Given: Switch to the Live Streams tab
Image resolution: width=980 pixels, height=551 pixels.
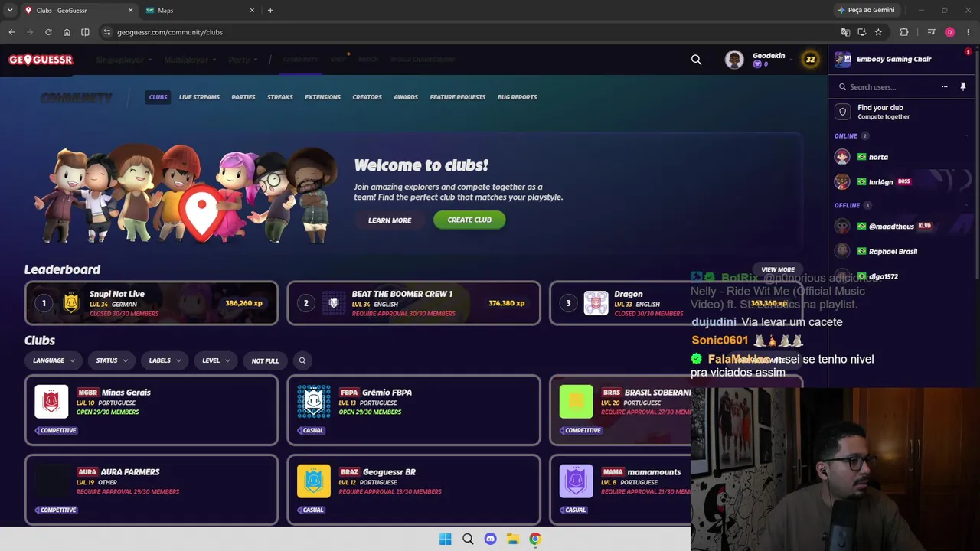Looking at the screenshot, I should coord(199,97).
